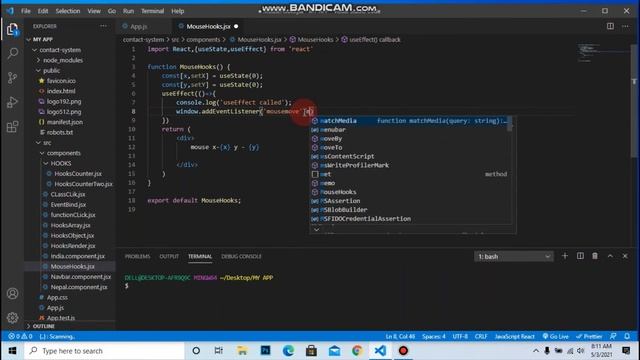Click the Go Live status button
Screen dimensions: 640x360
pos(556,336)
